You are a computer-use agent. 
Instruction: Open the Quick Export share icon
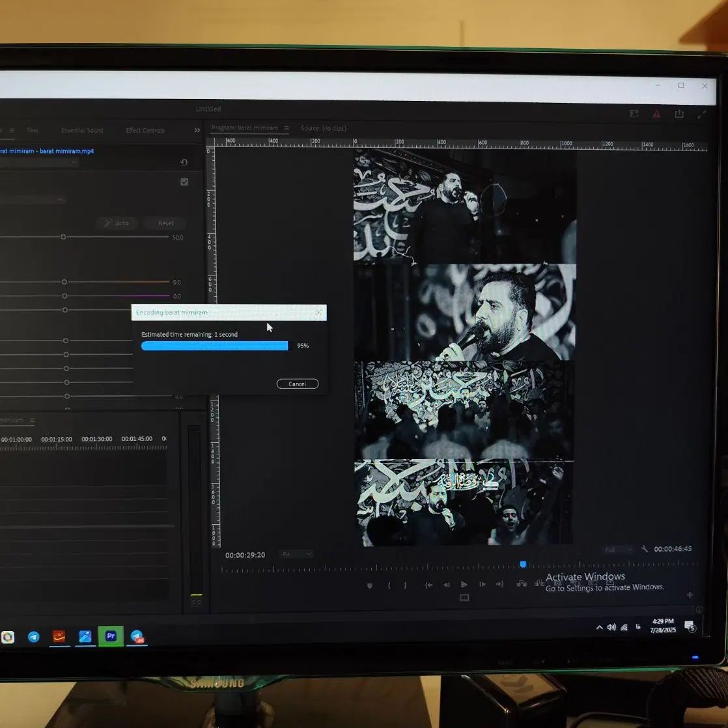[679, 114]
